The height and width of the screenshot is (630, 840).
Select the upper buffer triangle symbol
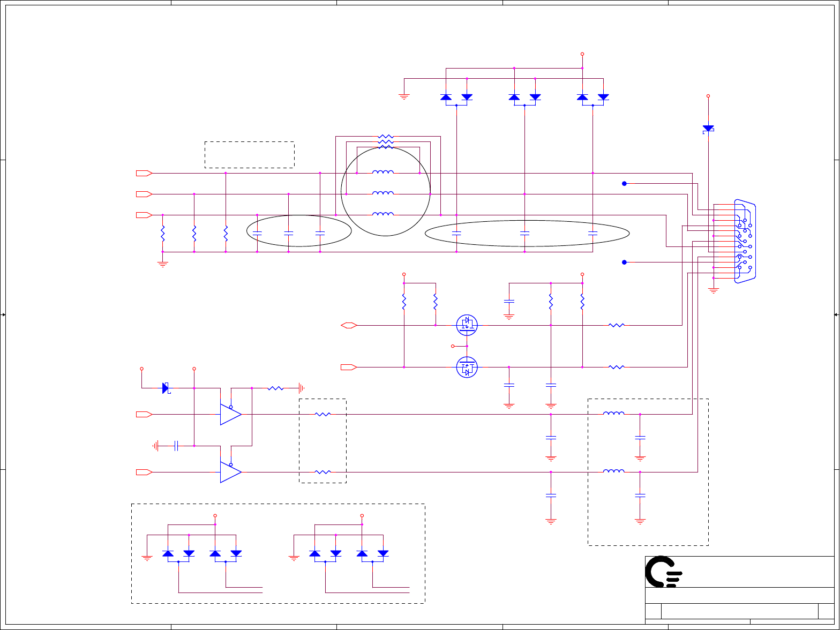tap(231, 414)
